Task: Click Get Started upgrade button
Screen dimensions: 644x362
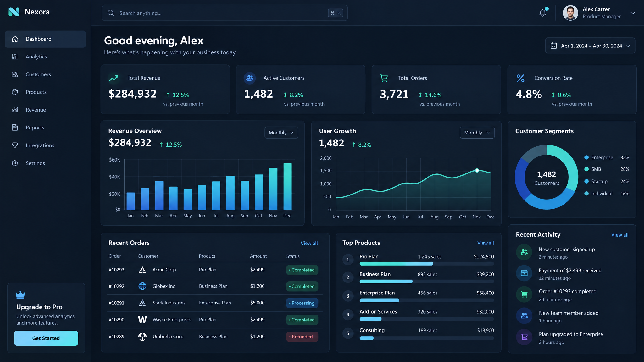Action: (x=46, y=338)
